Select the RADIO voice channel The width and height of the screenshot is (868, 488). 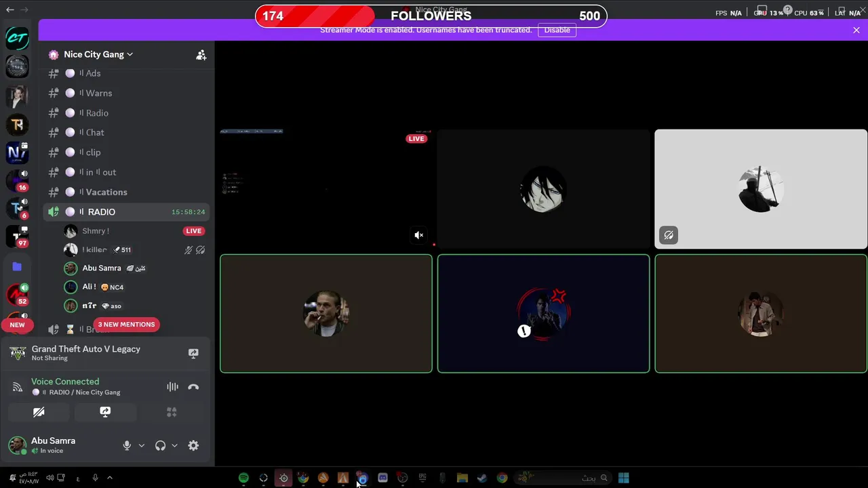coord(126,212)
